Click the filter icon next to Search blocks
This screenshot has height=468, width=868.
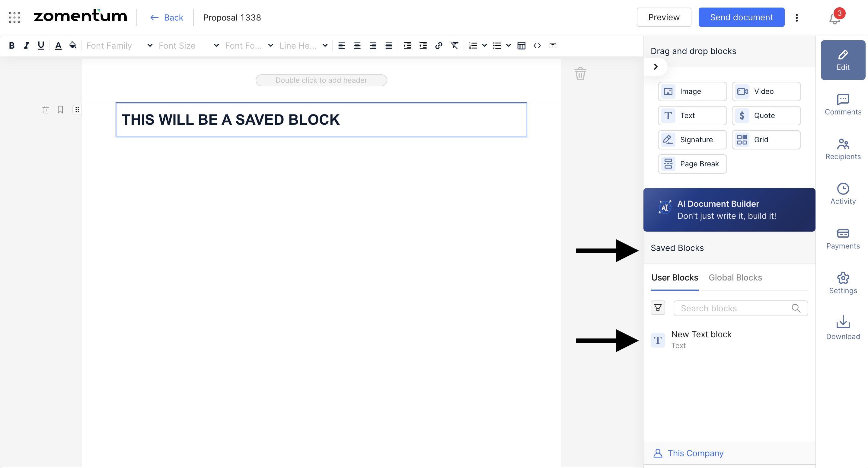click(x=657, y=308)
